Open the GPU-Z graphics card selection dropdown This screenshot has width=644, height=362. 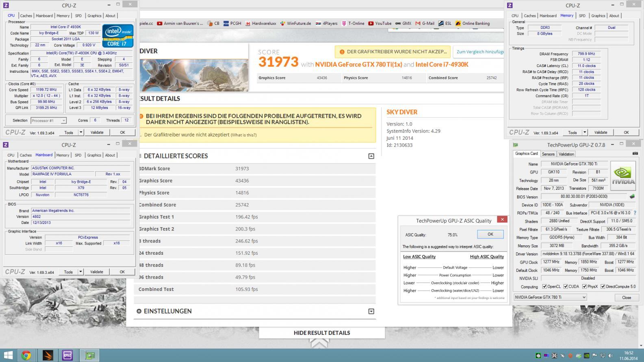point(550,297)
